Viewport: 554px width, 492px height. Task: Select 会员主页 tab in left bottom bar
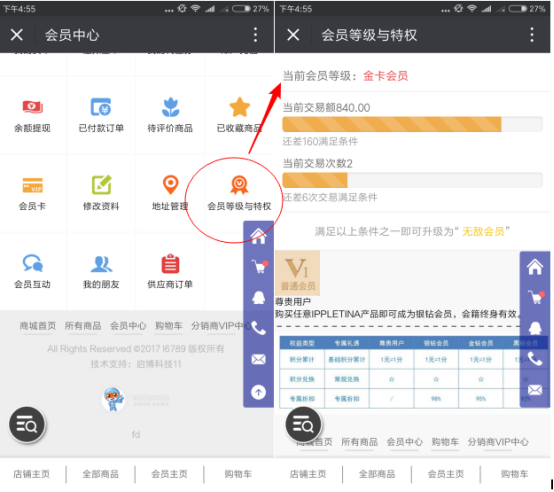point(169,474)
